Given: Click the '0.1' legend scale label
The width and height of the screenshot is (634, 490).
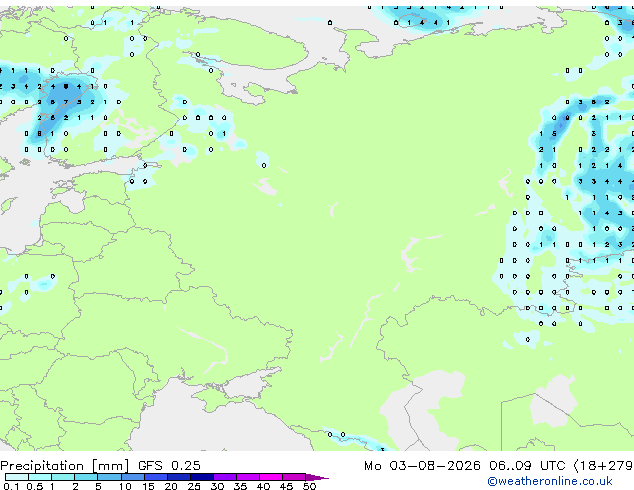Looking at the screenshot, I should (x=11, y=486).
